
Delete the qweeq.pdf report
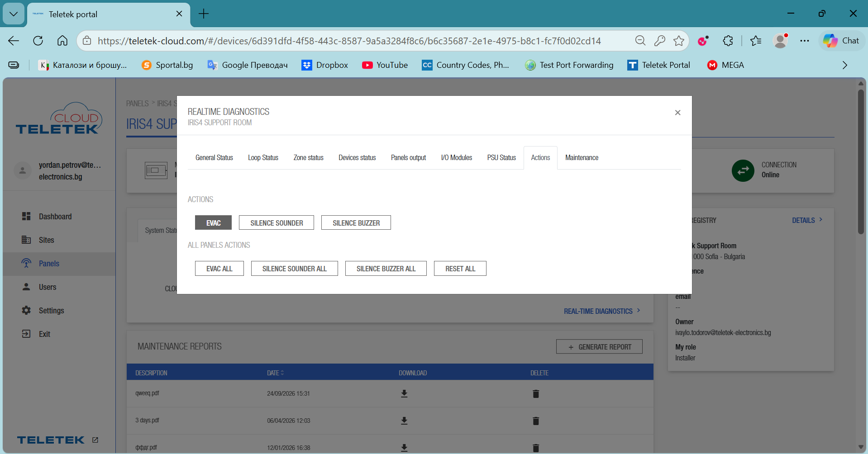coord(536,393)
